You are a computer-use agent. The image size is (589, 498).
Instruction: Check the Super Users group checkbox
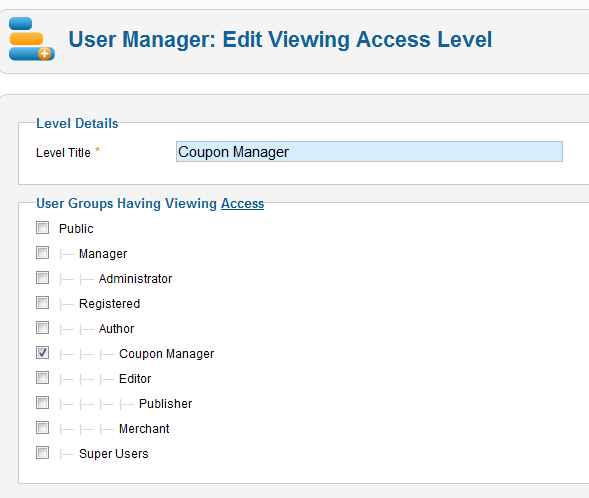[x=42, y=453]
